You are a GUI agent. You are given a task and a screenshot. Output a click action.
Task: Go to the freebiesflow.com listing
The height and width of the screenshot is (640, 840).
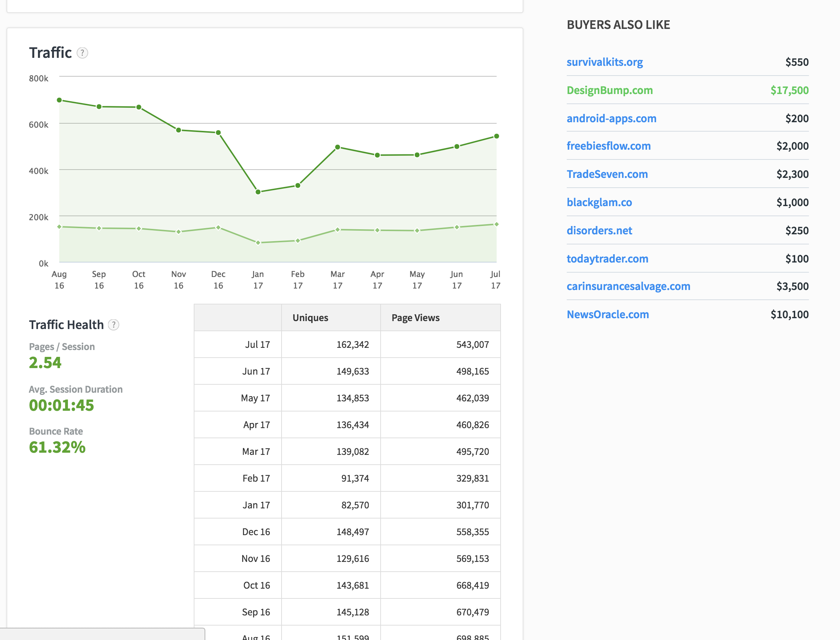pos(608,146)
